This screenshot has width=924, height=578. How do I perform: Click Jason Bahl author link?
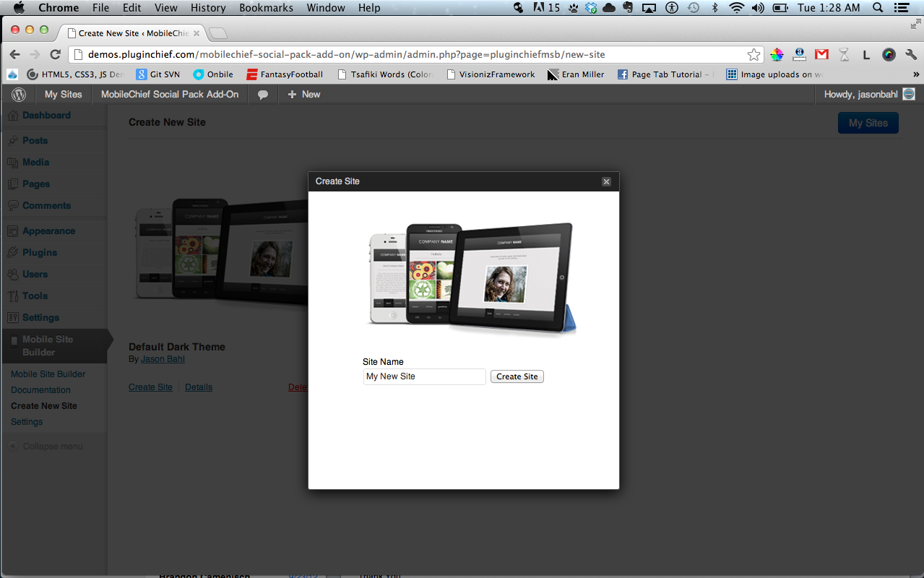coord(163,359)
